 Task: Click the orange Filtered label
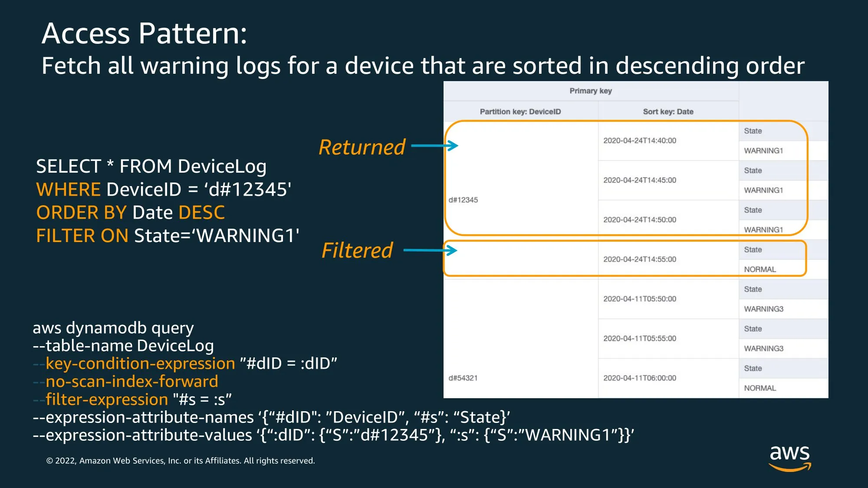coord(357,251)
